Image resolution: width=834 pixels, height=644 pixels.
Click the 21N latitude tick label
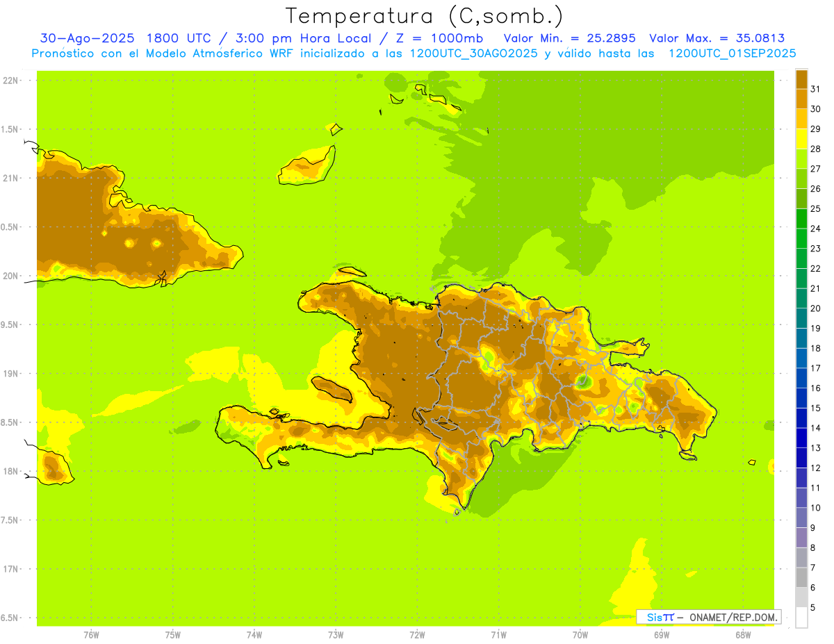[x=12, y=178]
